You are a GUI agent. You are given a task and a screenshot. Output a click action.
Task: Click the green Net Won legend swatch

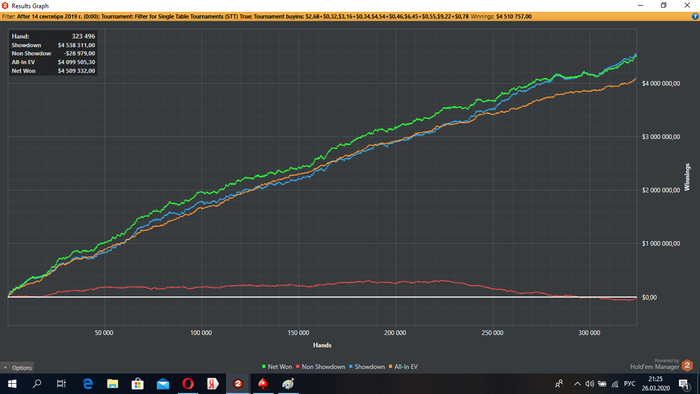(264, 367)
